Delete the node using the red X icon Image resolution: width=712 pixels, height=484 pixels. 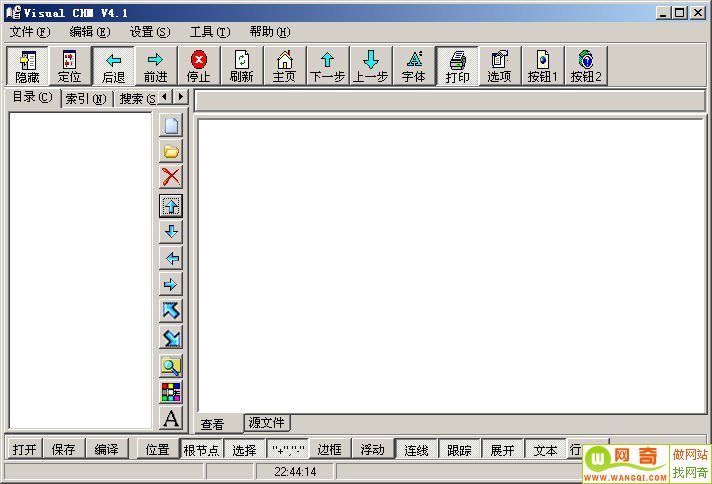point(171,177)
